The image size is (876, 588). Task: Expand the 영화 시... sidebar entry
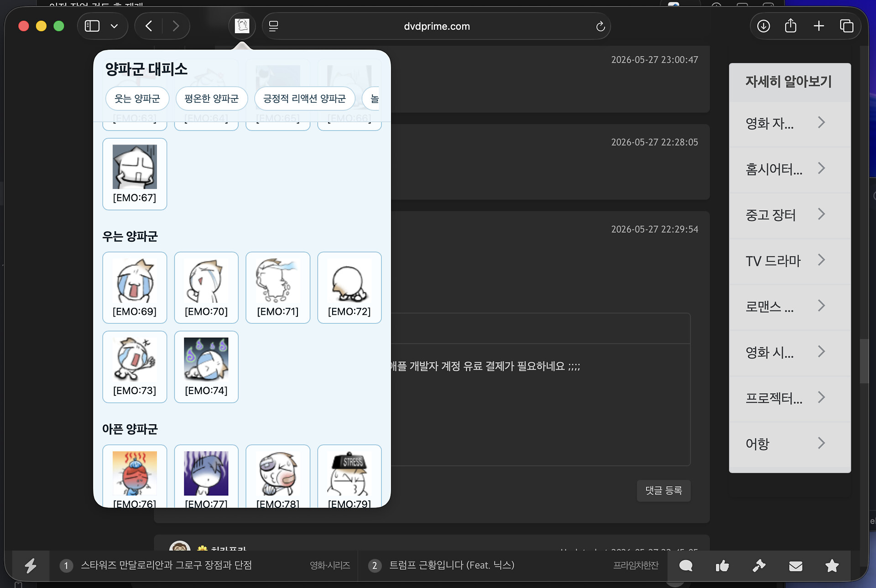(790, 352)
